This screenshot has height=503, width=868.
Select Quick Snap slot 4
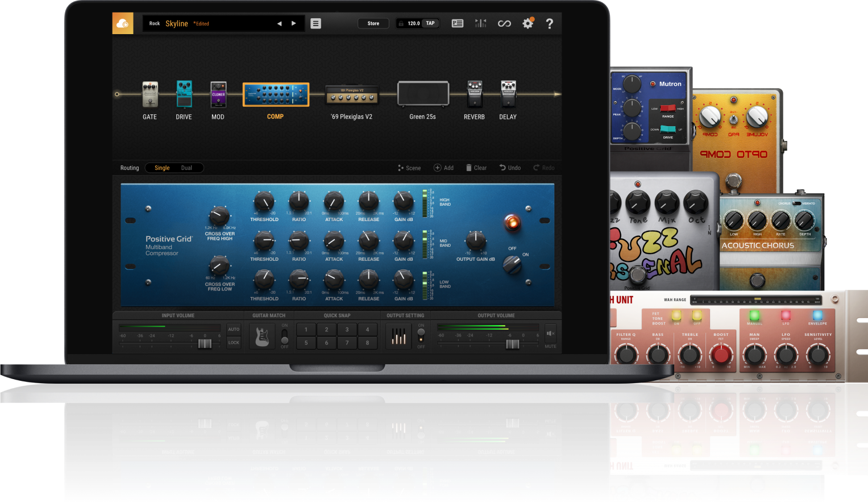coord(367,330)
